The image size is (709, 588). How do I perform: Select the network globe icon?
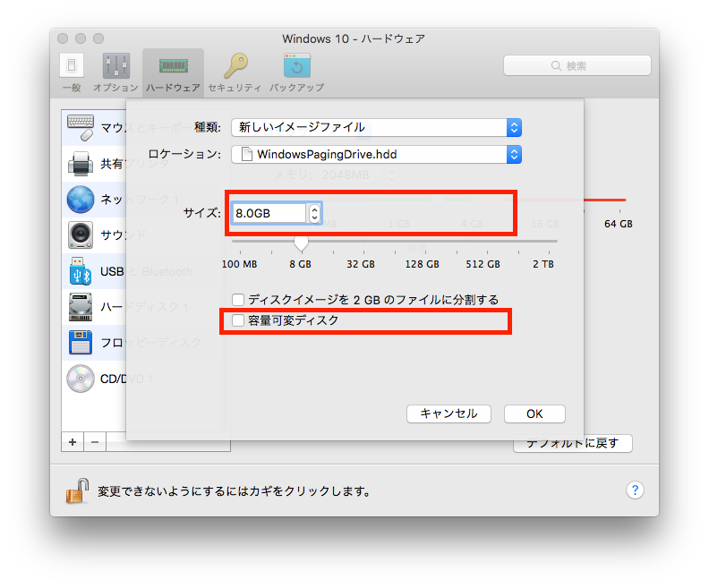tap(81, 200)
